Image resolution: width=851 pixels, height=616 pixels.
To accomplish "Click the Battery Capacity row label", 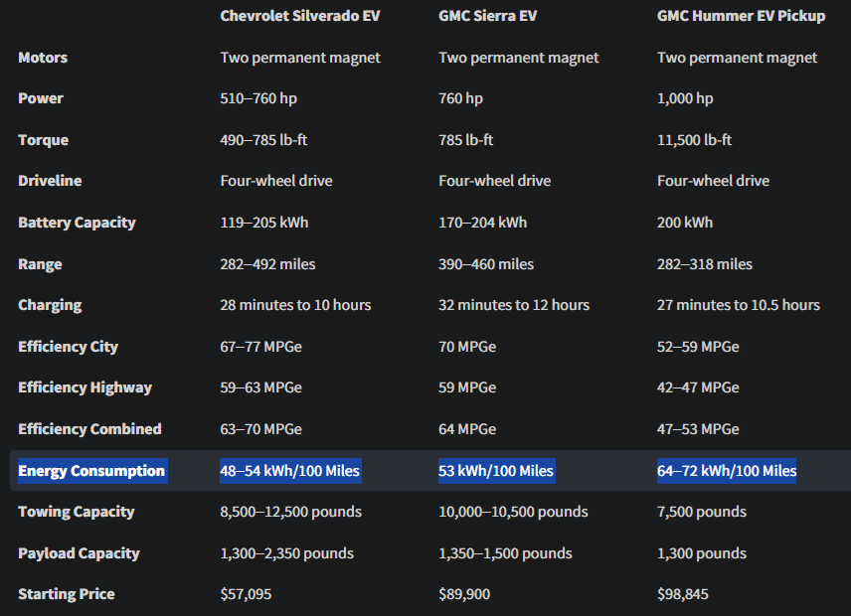I will [x=77, y=223].
